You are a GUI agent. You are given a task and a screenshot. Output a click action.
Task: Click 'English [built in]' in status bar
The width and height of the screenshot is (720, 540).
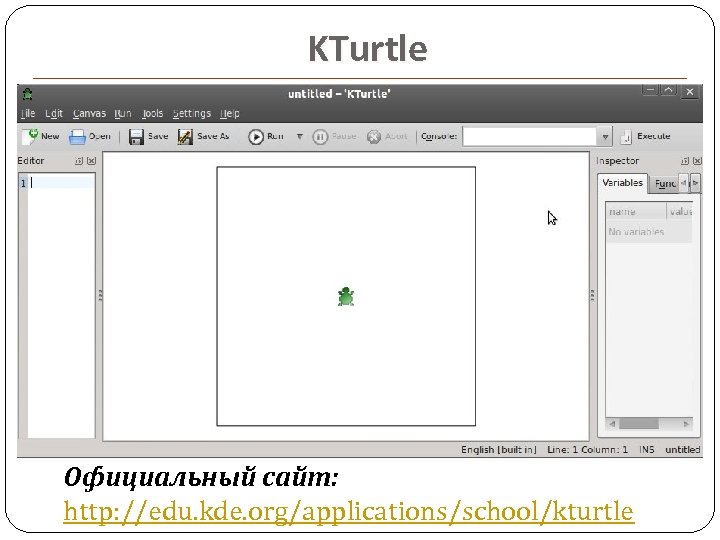499,450
